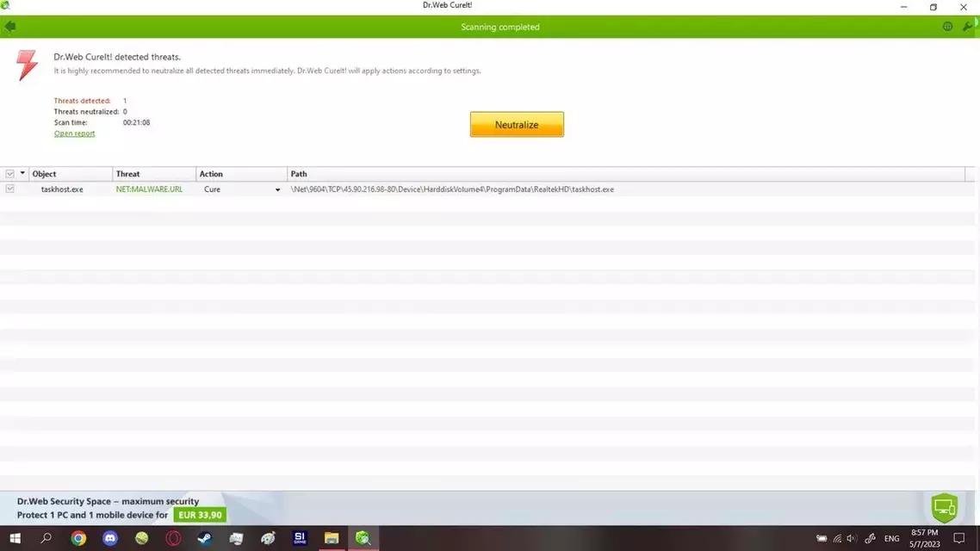Click the Neutralize button

click(517, 124)
